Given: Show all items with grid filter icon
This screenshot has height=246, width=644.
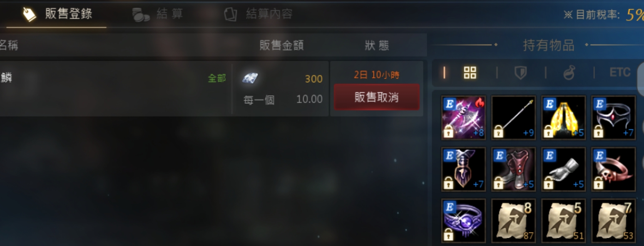Looking at the screenshot, I should [x=470, y=73].
